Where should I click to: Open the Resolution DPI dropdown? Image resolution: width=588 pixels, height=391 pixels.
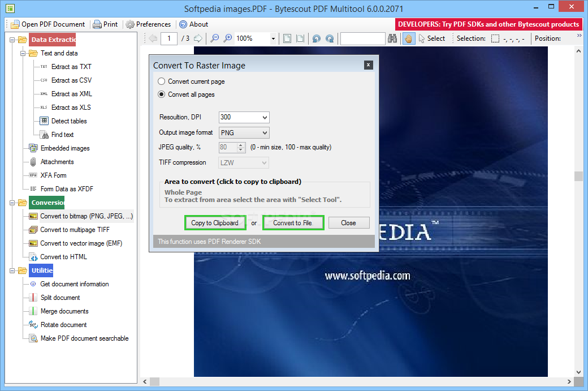(x=265, y=118)
